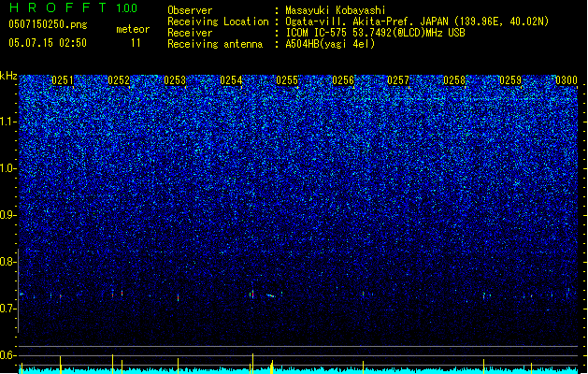This screenshot has width=588, height=374.
Task: Click the 'Receiving antenna' field label
Action: (x=215, y=44)
